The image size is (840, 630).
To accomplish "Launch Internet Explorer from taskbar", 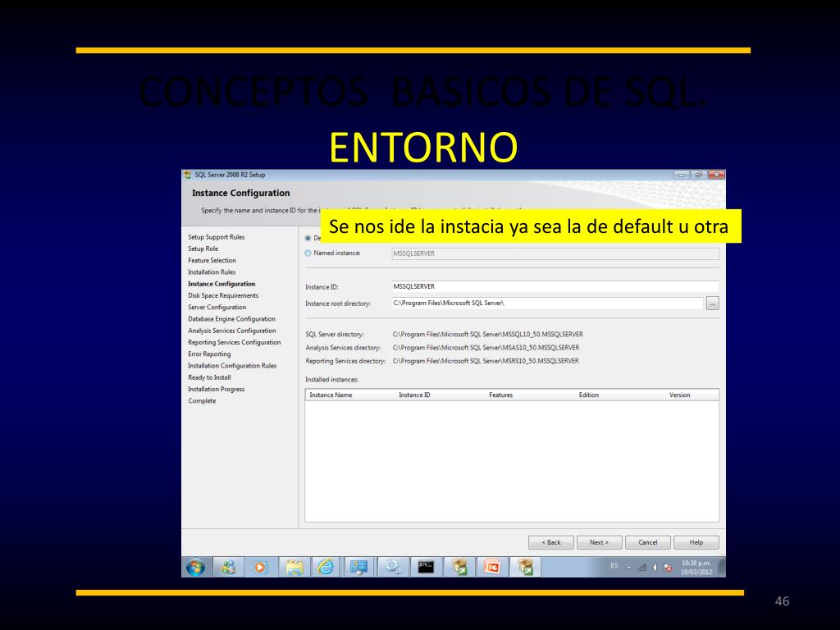I will [326, 567].
